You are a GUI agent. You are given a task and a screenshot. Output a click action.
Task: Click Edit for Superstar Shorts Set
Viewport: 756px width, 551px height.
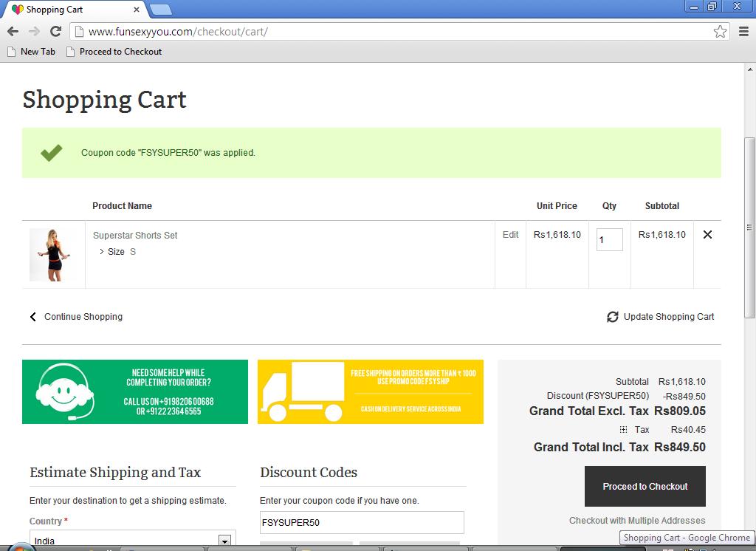(x=510, y=235)
